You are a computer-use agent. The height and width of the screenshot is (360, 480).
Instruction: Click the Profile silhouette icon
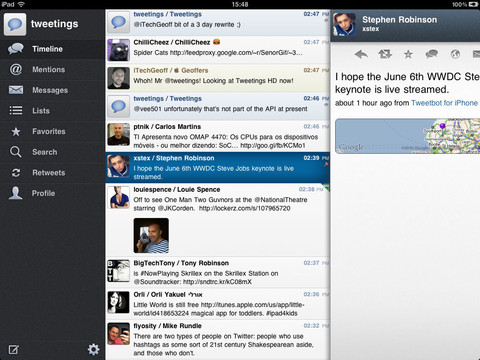[x=15, y=193]
